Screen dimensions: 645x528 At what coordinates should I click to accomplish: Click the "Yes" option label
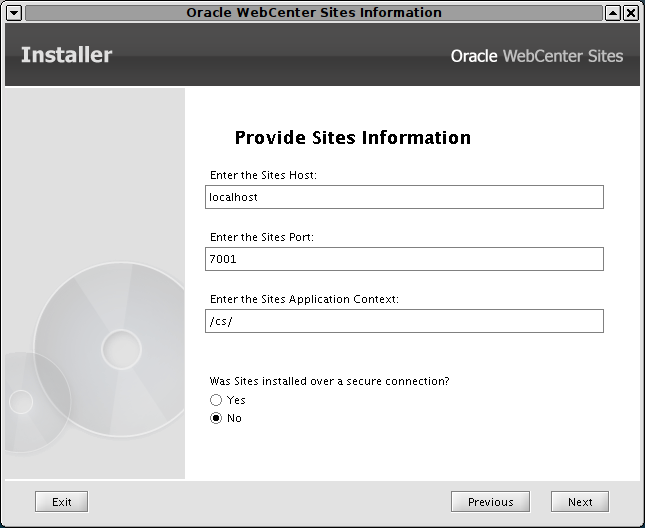(236, 400)
